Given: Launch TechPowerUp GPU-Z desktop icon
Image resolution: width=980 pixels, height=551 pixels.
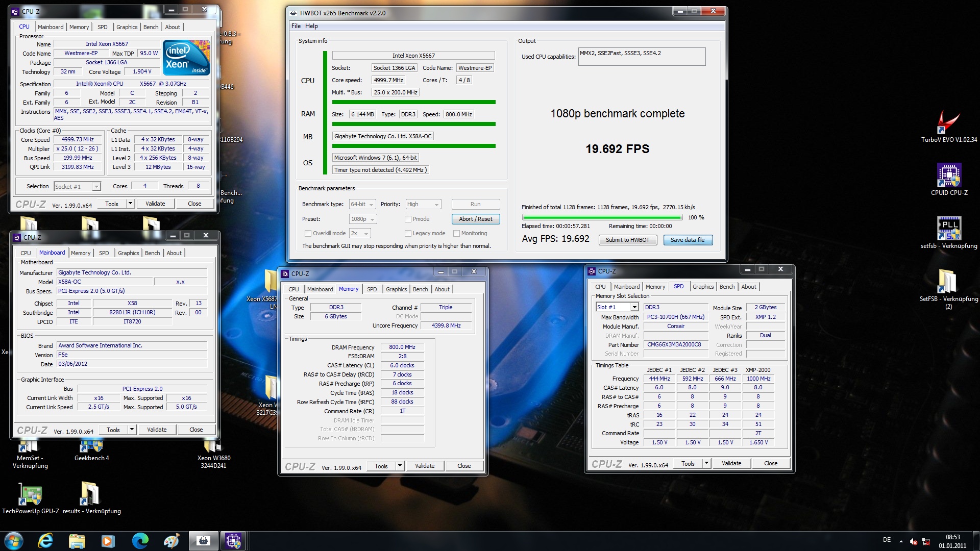Looking at the screenshot, I should [31, 497].
